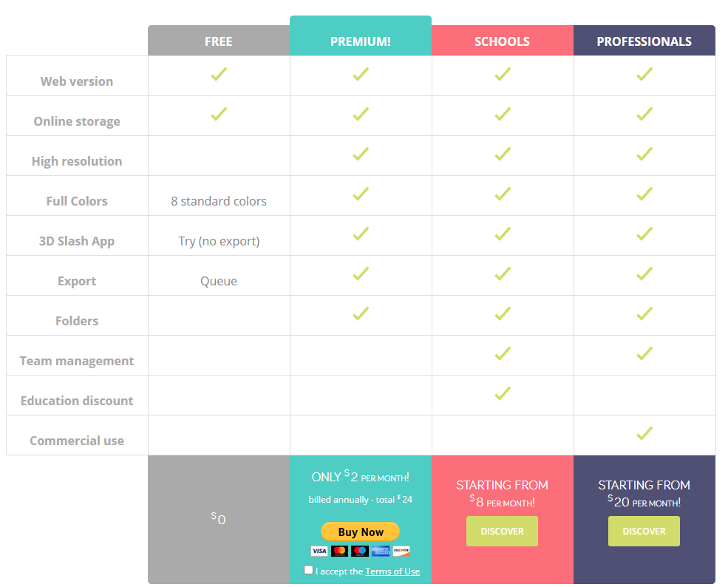Click Discover button under Schools plan
Screen dimensions: 728x587
coord(502,532)
